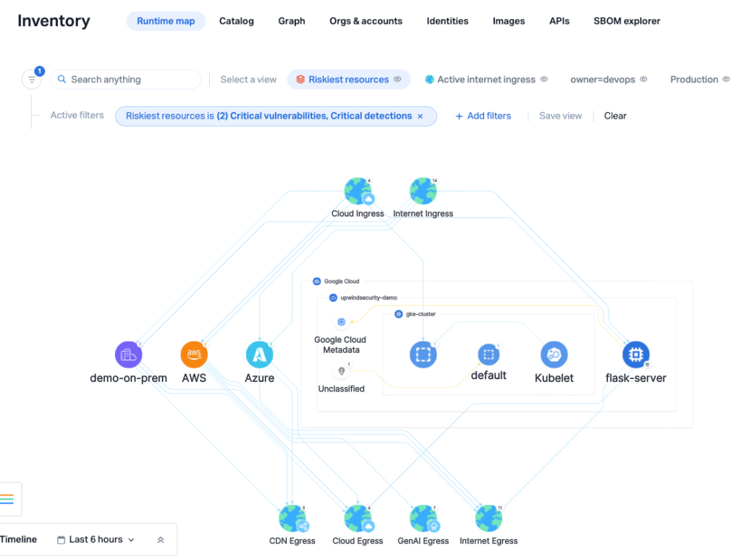The image size is (741, 560).
Task: Click Save view
Action: 561,116
